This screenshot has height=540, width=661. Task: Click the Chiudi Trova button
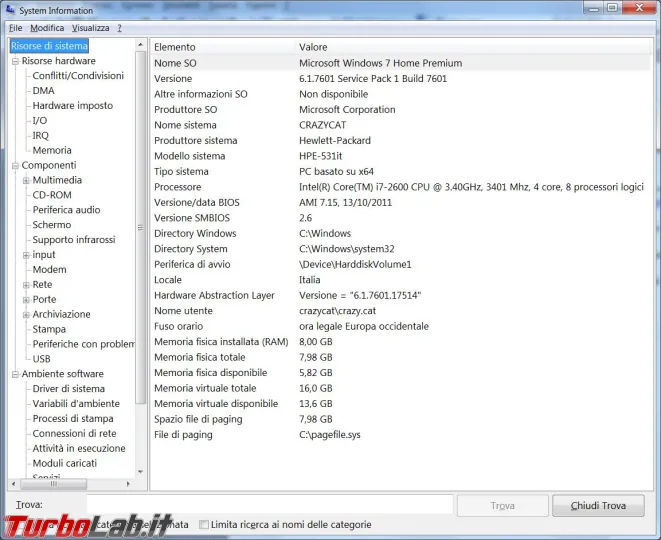[x=598, y=505]
